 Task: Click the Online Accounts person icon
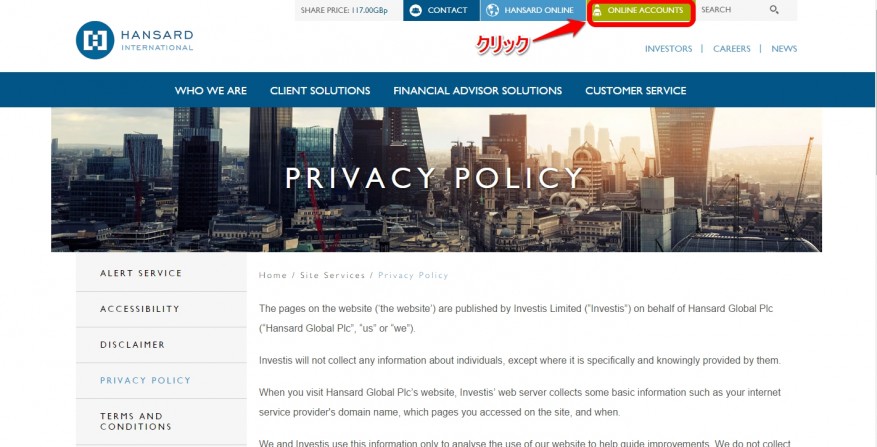[x=597, y=11]
